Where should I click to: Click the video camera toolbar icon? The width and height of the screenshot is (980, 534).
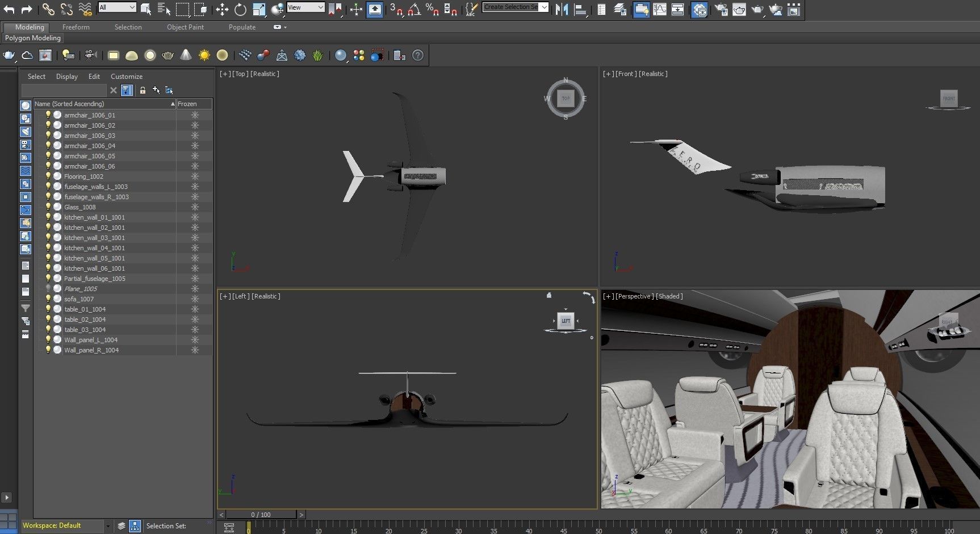coord(90,55)
